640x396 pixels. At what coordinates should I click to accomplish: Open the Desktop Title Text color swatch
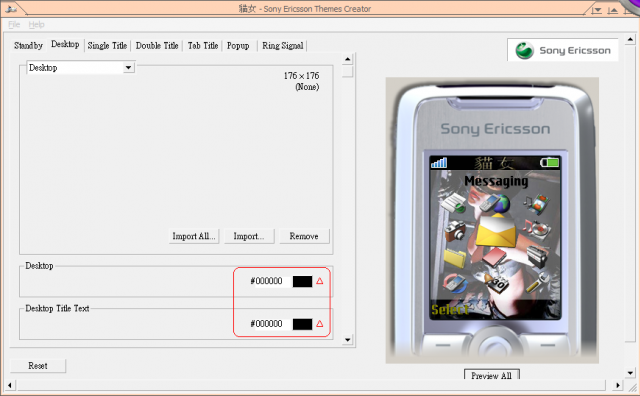point(302,324)
